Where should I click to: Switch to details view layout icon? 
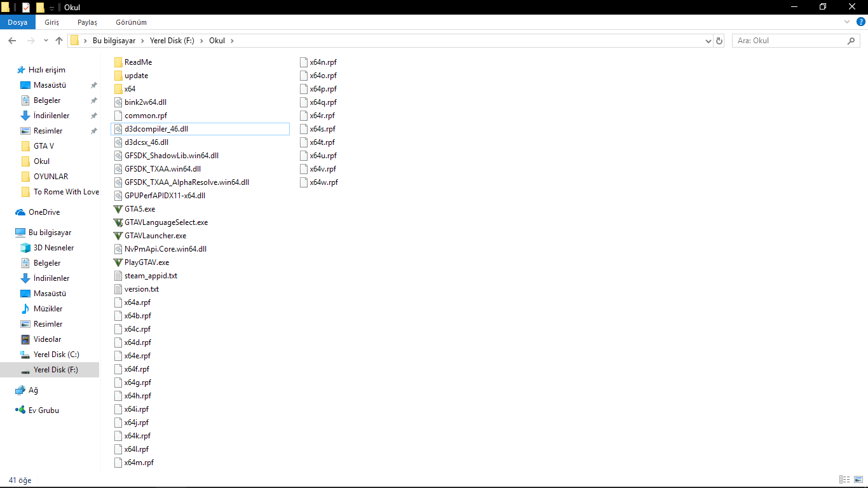click(844, 480)
